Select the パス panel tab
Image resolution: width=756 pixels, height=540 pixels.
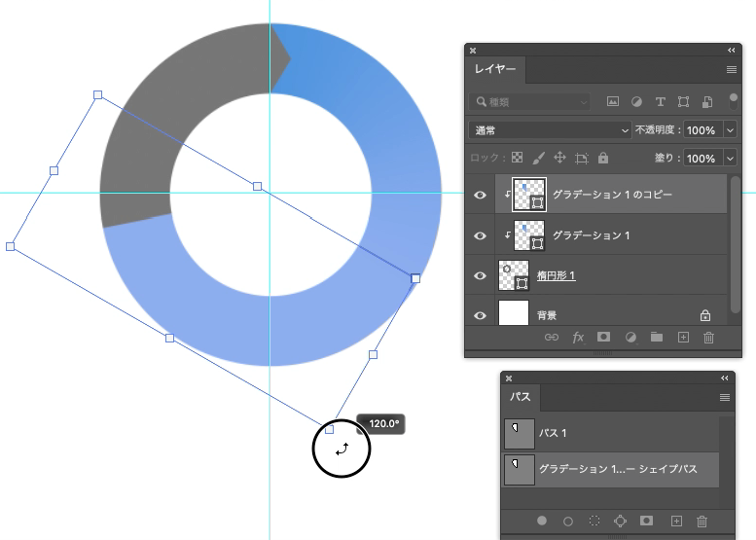pos(521,397)
